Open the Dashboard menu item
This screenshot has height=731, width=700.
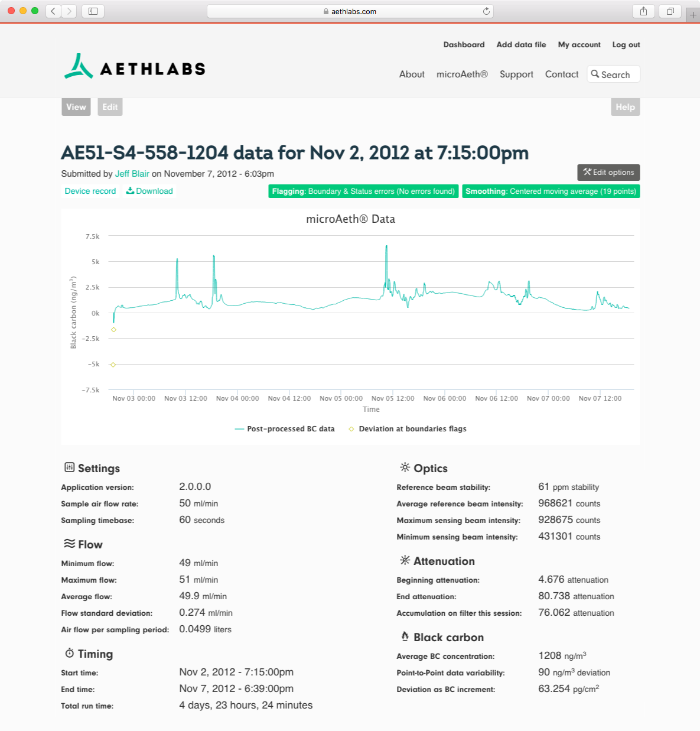464,44
